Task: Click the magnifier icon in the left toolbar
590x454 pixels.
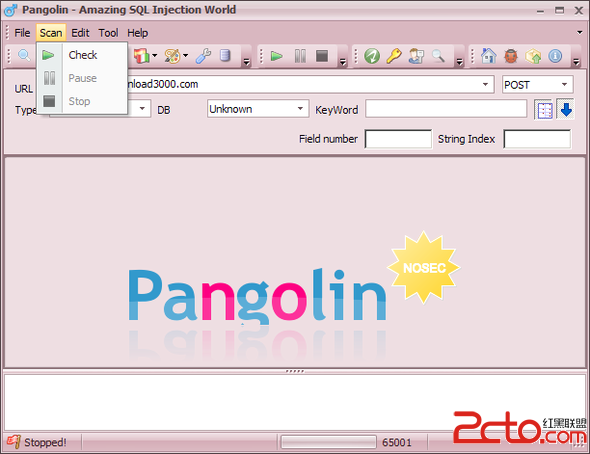Action: pos(24,56)
